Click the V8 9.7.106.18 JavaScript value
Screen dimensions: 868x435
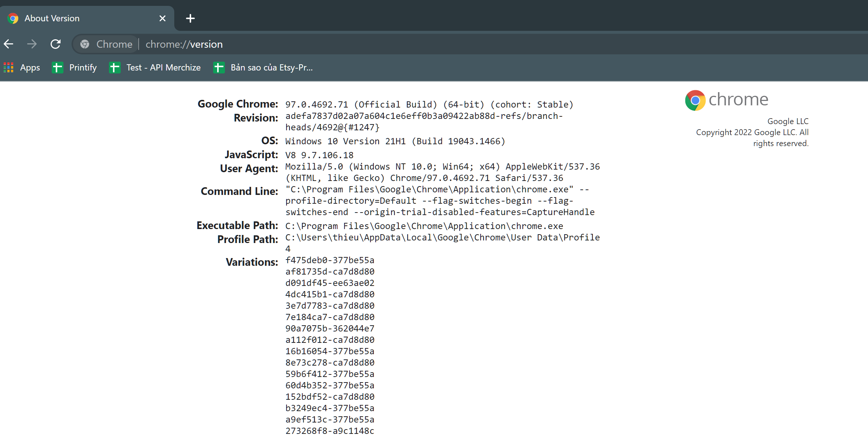[x=319, y=155]
